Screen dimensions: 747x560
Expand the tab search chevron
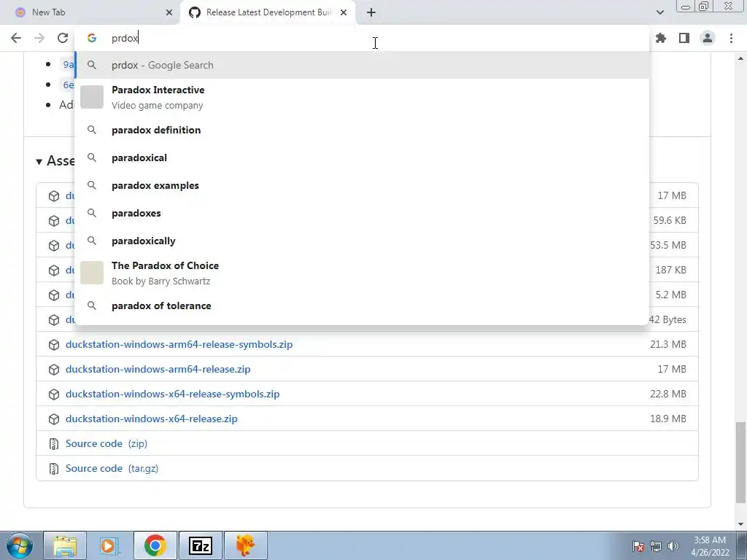point(659,12)
